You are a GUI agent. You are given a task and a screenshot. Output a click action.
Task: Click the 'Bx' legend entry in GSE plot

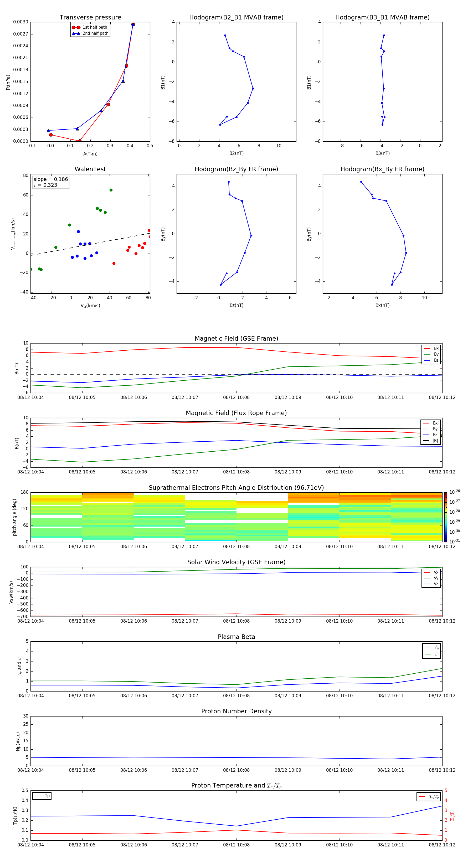[431, 349]
